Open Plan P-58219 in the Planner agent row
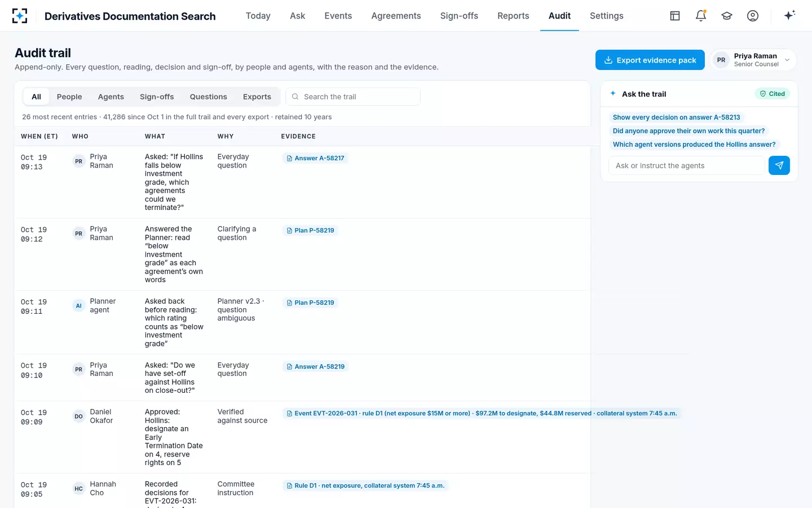Viewport: 812px width, 508px height. click(x=310, y=303)
